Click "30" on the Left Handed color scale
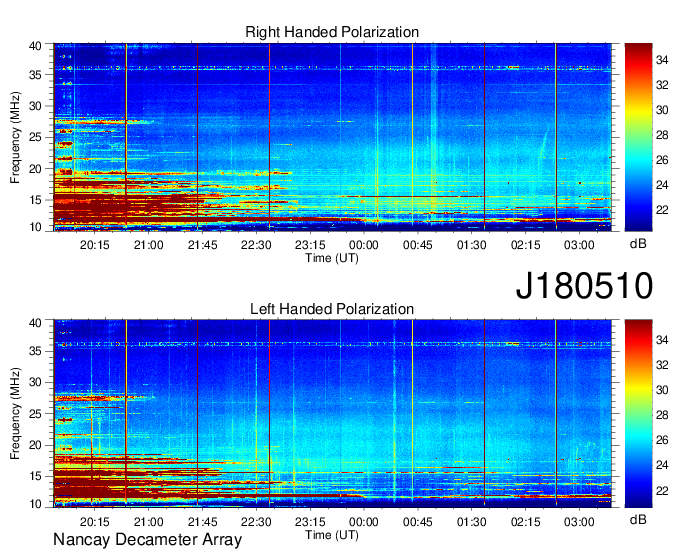Screen dimensions: 680x552 (x=662, y=390)
